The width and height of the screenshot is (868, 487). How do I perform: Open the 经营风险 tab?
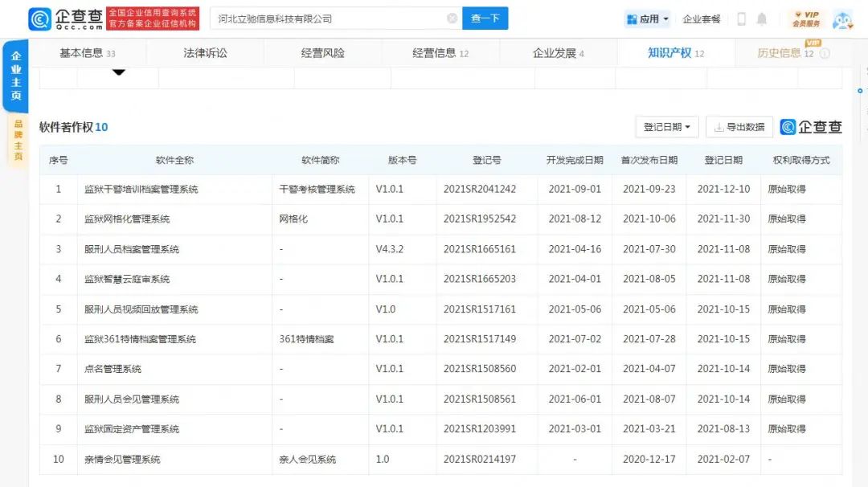click(322, 53)
